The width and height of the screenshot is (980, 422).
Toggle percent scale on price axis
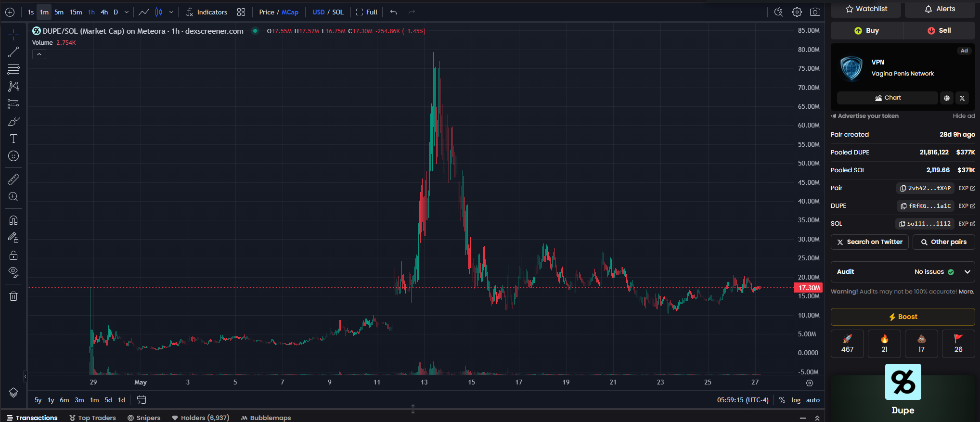(782, 400)
